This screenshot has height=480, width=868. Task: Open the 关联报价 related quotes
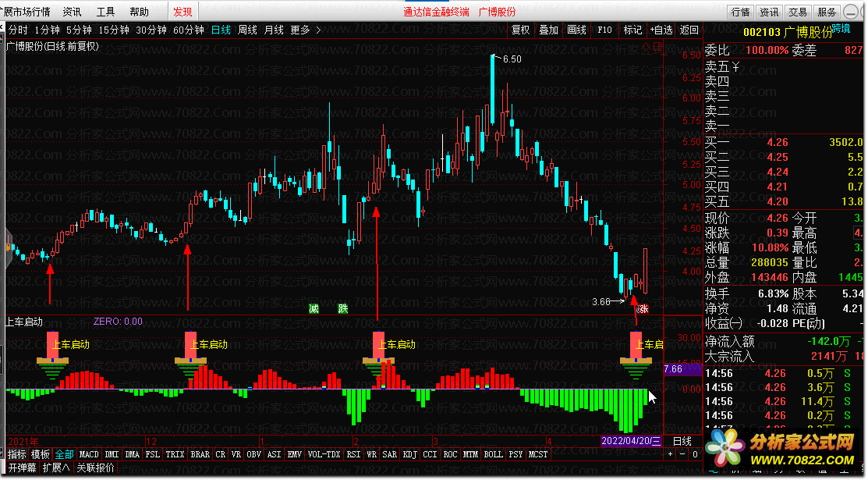tap(95, 468)
